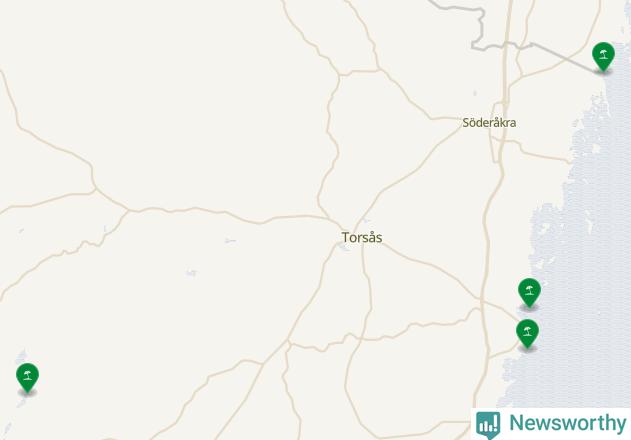Click the shadow under the southwest beach marker
The image size is (631, 440).
point(27,392)
